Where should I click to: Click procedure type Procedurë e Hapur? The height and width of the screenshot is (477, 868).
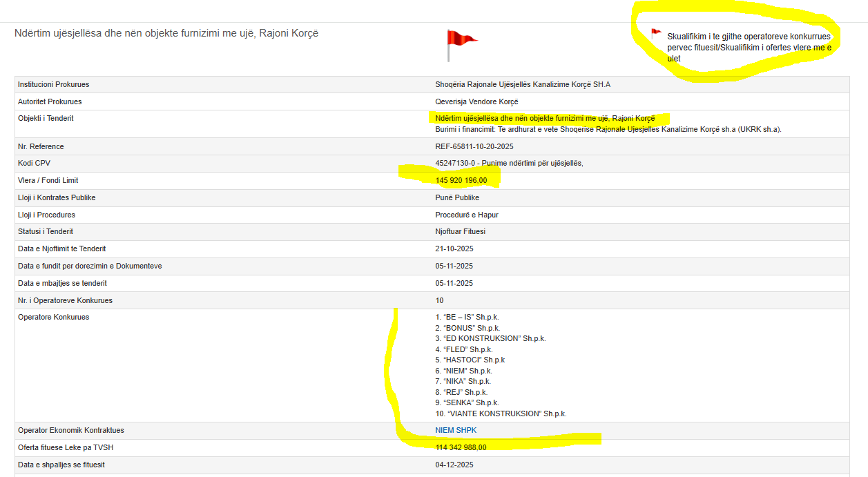coord(466,215)
